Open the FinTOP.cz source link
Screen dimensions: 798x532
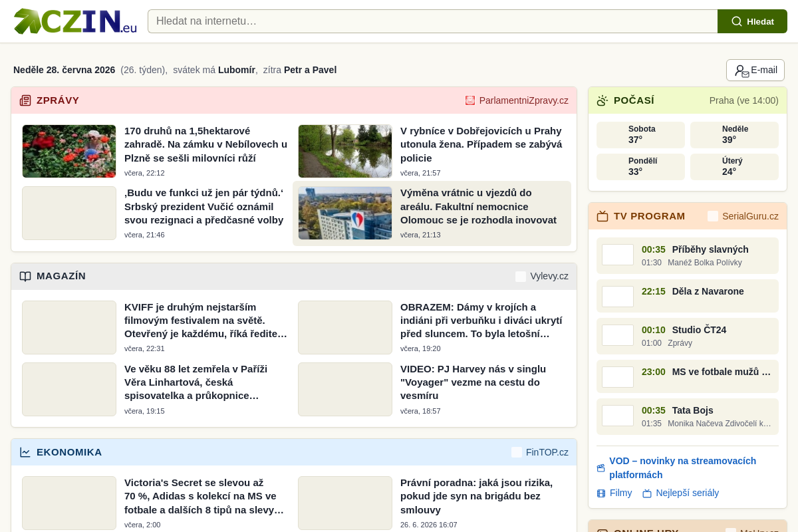(x=540, y=452)
